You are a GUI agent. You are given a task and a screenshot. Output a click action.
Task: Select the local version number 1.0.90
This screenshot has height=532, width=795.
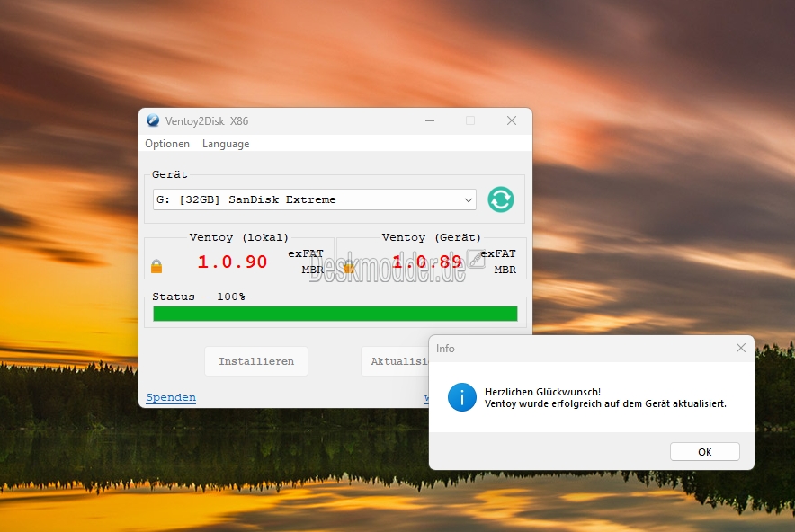[232, 262]
